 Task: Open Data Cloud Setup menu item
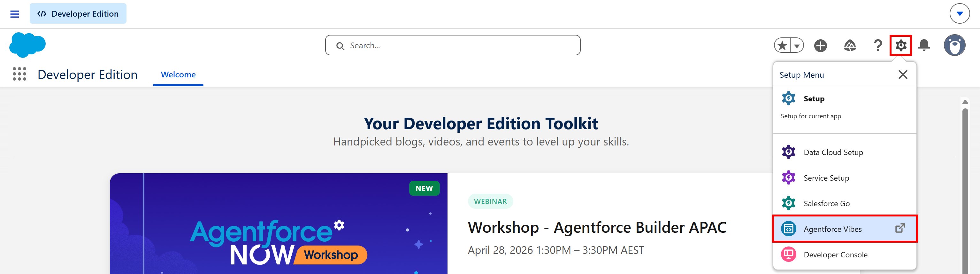pyautogui.click(x=845, y=152)
